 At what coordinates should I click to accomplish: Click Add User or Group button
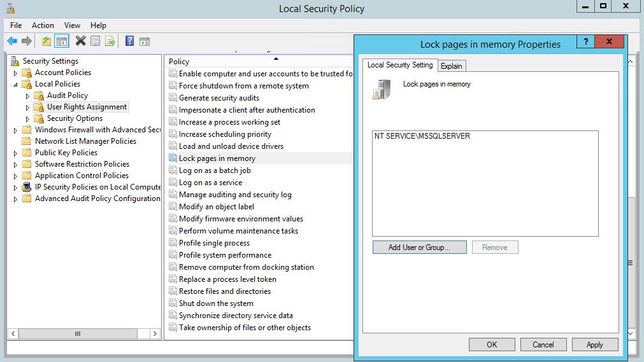419,247
